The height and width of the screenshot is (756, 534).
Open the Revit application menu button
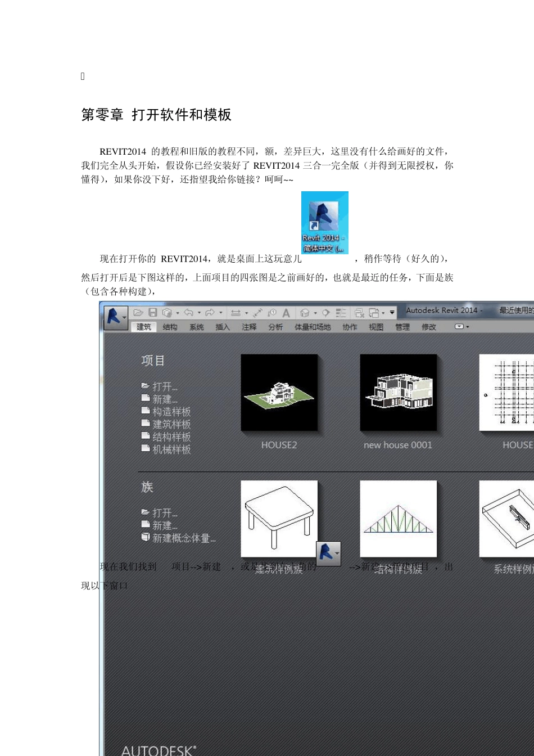pyautogui.click(x=116, y=317)
